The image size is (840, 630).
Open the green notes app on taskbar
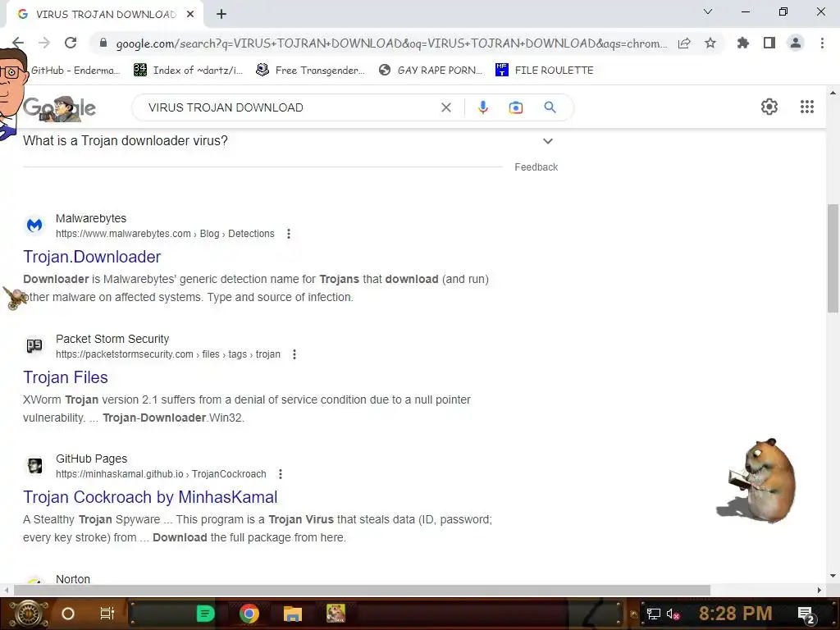click(205, 614)
